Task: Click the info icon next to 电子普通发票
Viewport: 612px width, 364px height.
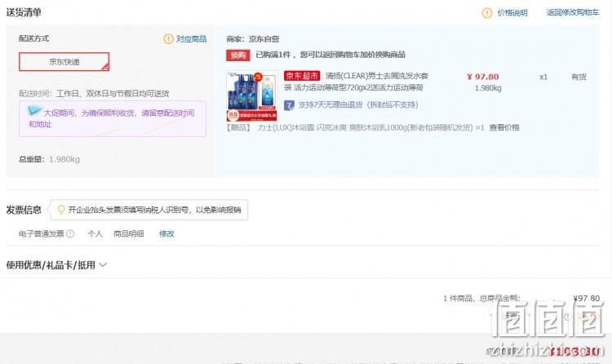Action: coord(70,233)
